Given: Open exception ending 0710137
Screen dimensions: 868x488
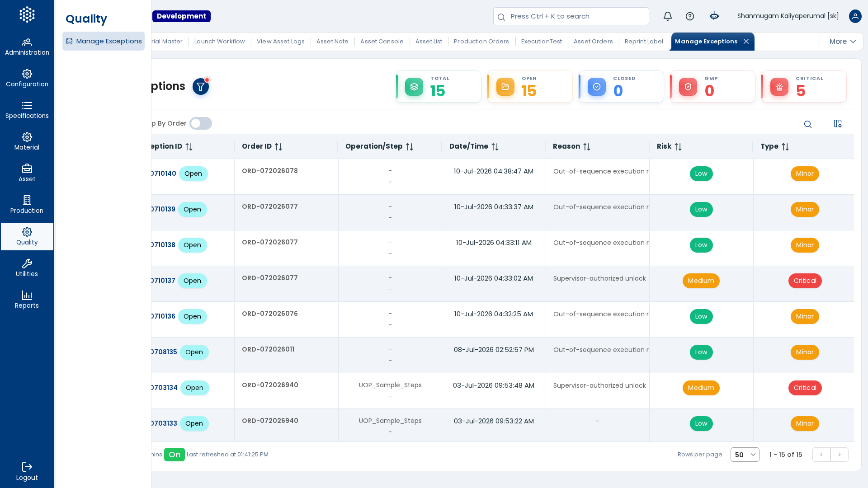Looking at the screenshot, I should [162, 281].
